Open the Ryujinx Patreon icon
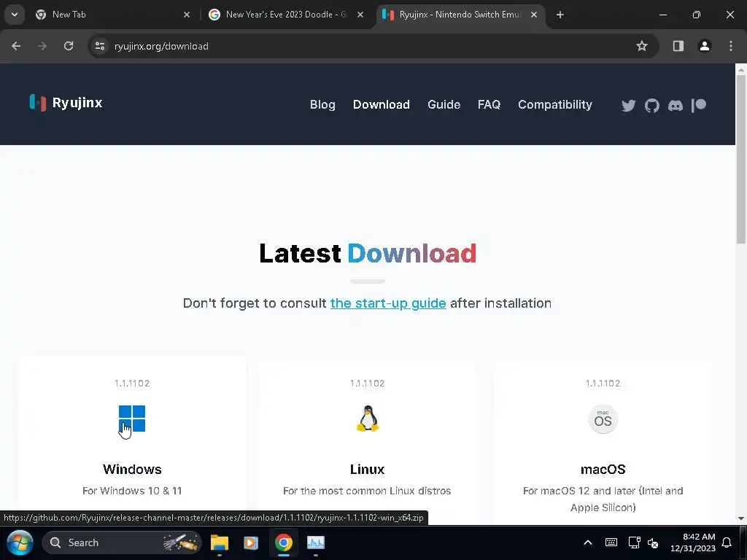The width and height of the screenshot is (747, 560). click(x=698, y=105)
